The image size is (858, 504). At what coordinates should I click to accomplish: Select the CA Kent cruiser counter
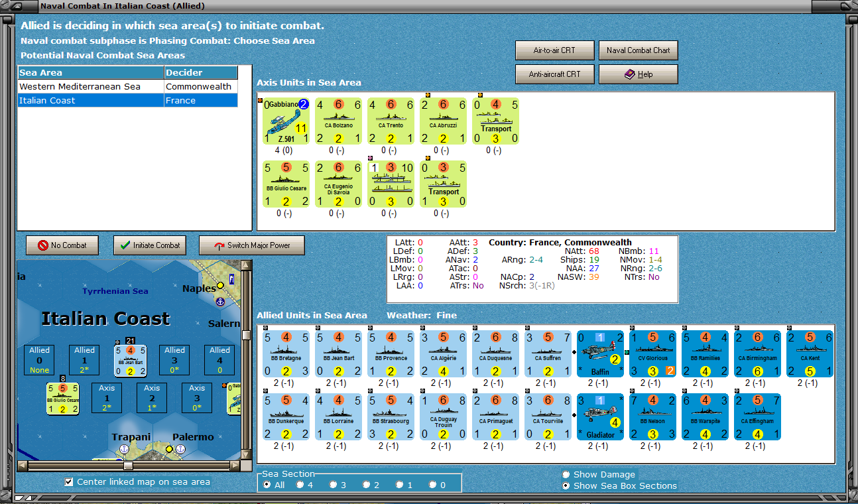click(810, 354)
